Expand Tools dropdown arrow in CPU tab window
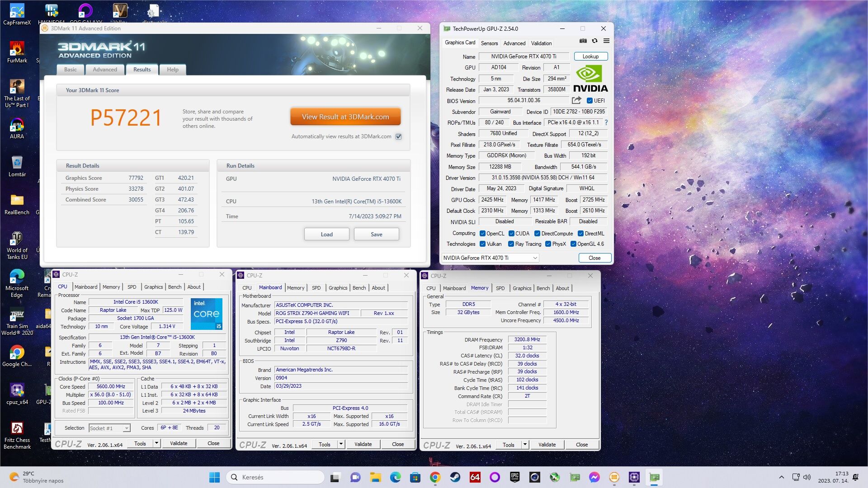 (x=156, y=443)
